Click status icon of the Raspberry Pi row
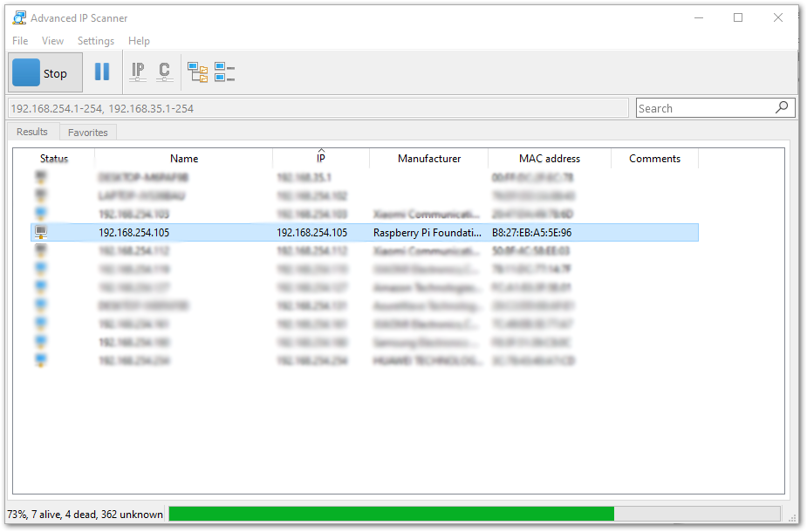This screenshot has height=532, width=807. click(x=41, y=233)
